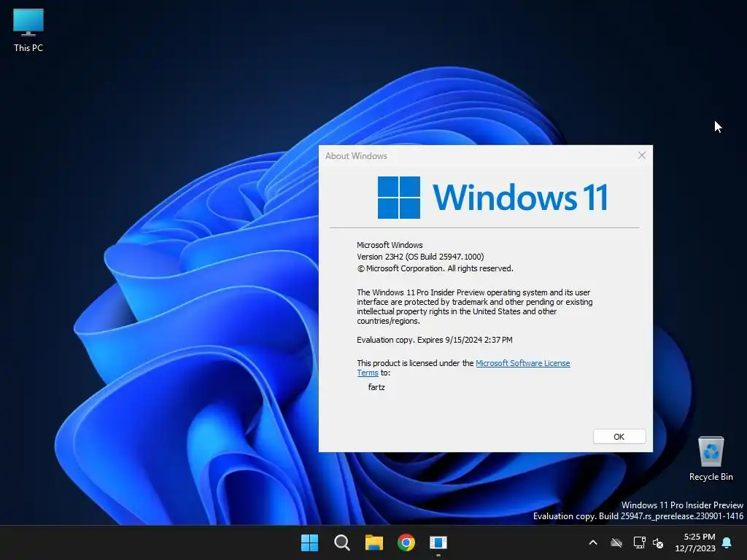The image size is (747, 560).
Task: Click the 12/7/2023 date in taskbar
Action: tap(695, 548)
